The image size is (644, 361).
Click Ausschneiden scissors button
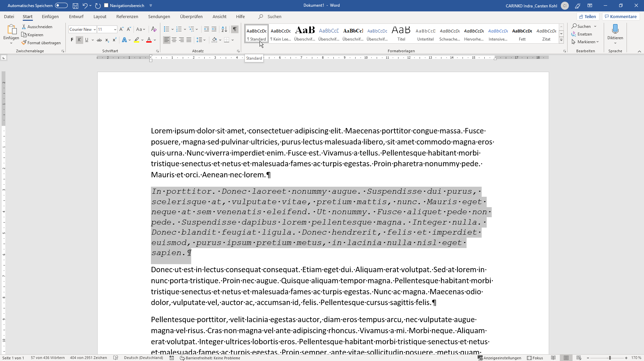click(x=37, y=26)
